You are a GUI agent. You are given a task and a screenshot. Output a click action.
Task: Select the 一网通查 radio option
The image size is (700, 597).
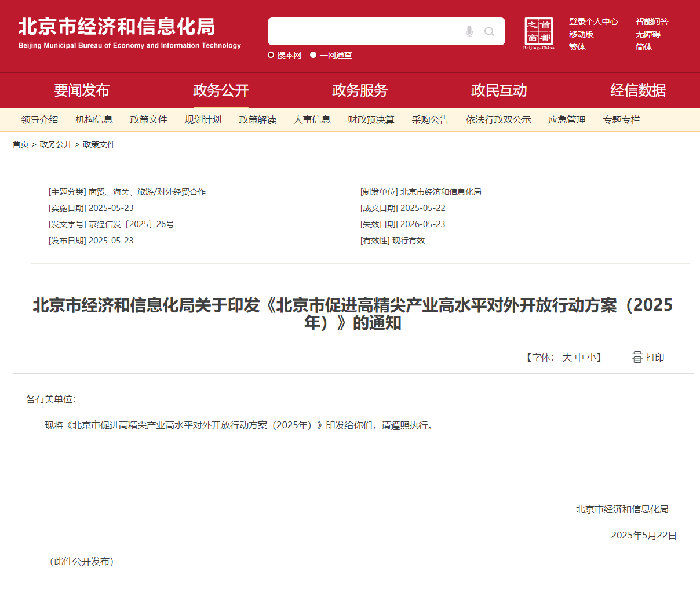point(313,55)
